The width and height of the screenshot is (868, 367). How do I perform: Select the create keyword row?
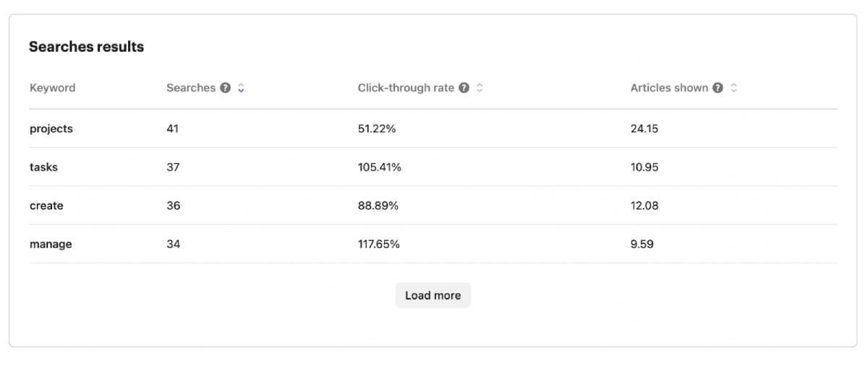(46, 206)
